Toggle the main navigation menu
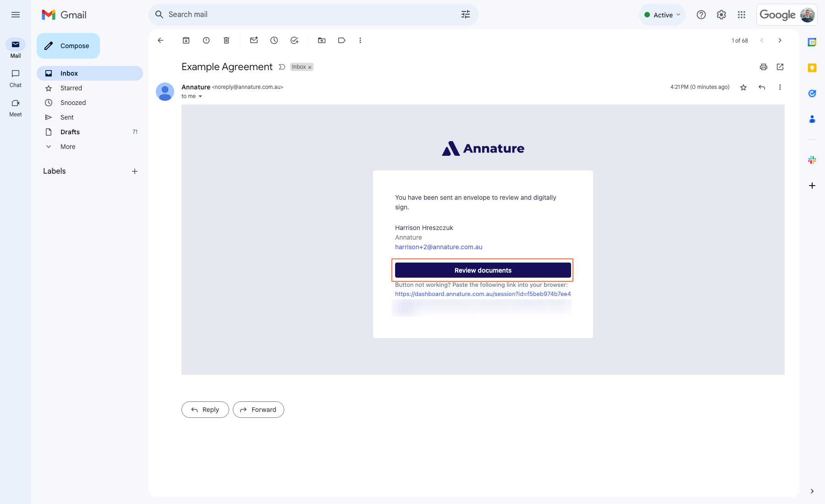Screen dimensions: 825x504 15,15
